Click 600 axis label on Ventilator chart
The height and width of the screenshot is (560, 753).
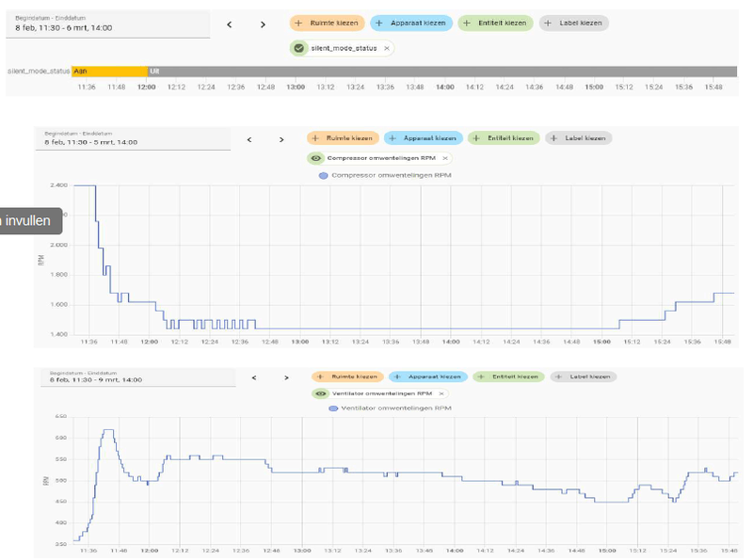tap(61, 438)
